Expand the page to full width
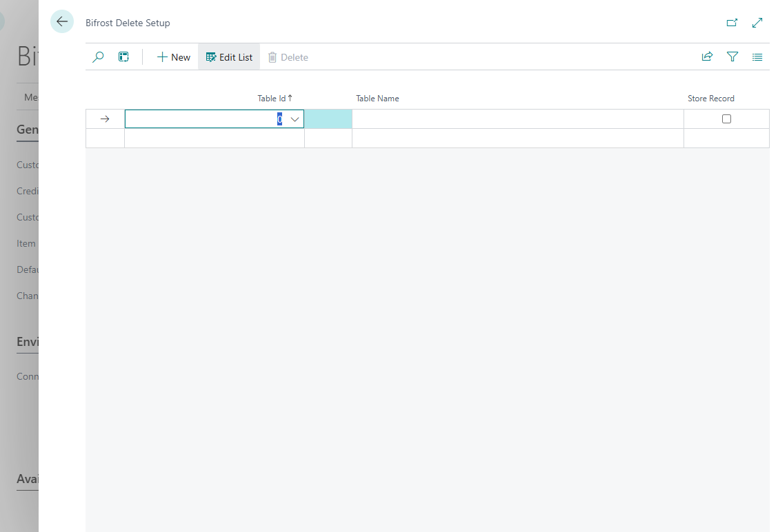 tap(757, 22)
